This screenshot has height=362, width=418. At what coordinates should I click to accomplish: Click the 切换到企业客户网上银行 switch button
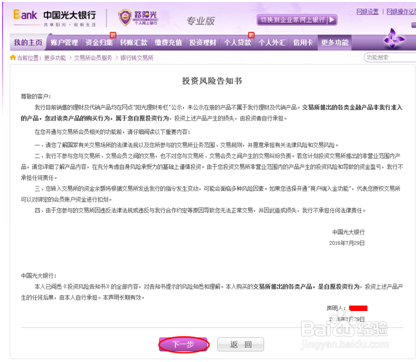pyautogui.click(x=297, y=20)
